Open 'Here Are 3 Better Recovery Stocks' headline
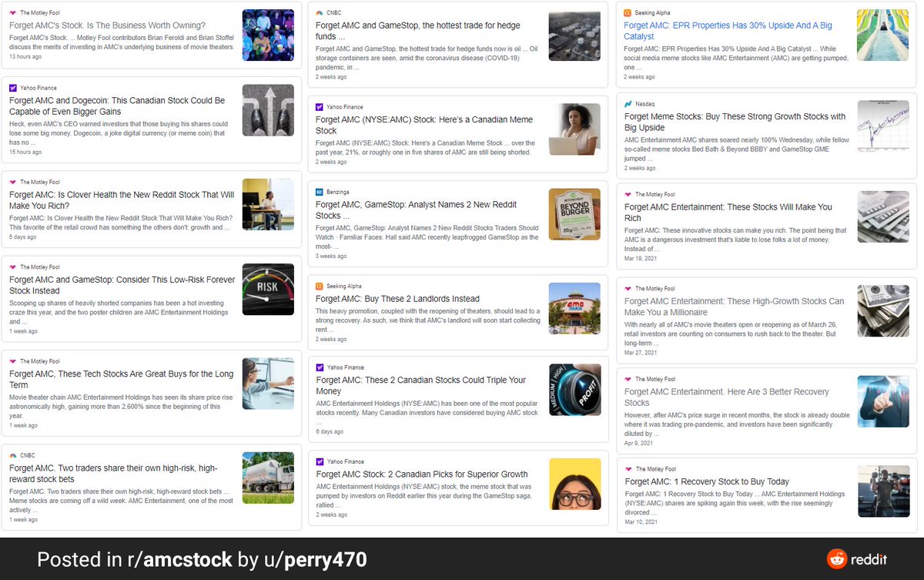Viewport: 924px width, 580px height. point(727,397)
